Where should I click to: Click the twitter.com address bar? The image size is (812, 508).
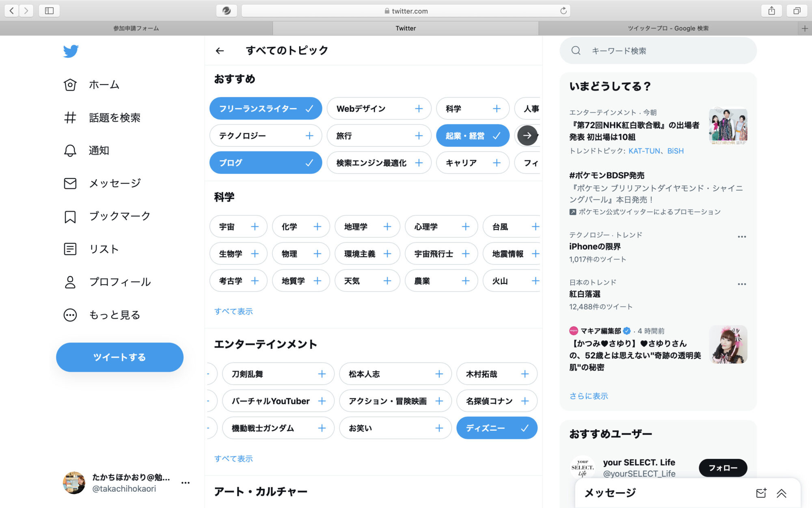pos(406,11)
